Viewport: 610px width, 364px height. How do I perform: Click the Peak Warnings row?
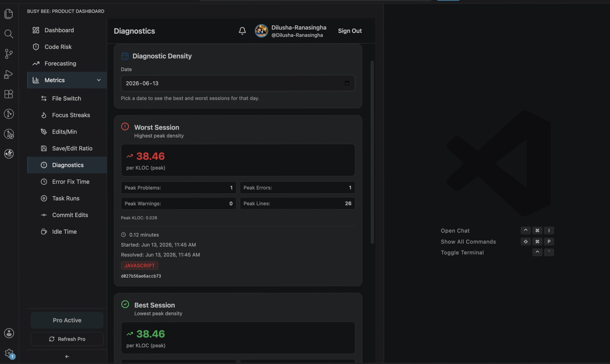click(x=178, y=203)
